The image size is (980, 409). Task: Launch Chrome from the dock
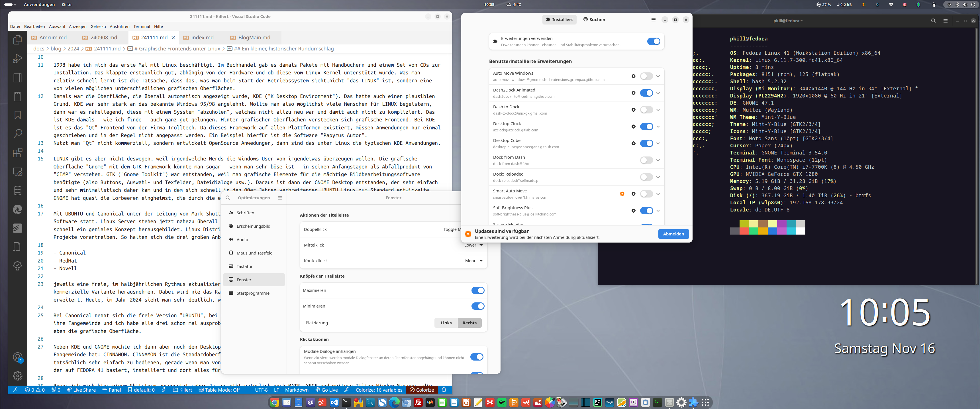(x=275, y=402)
